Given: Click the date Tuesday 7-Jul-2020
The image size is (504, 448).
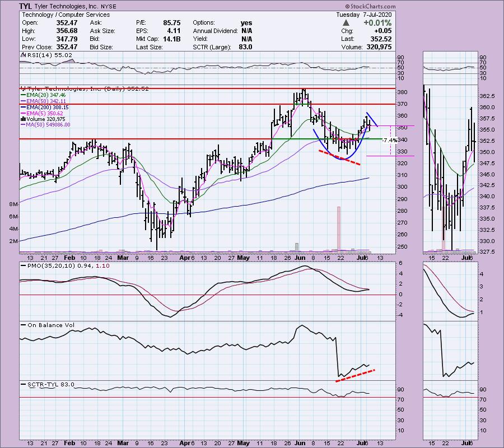Looking at the screenshot, I should [x=364, y=15].
